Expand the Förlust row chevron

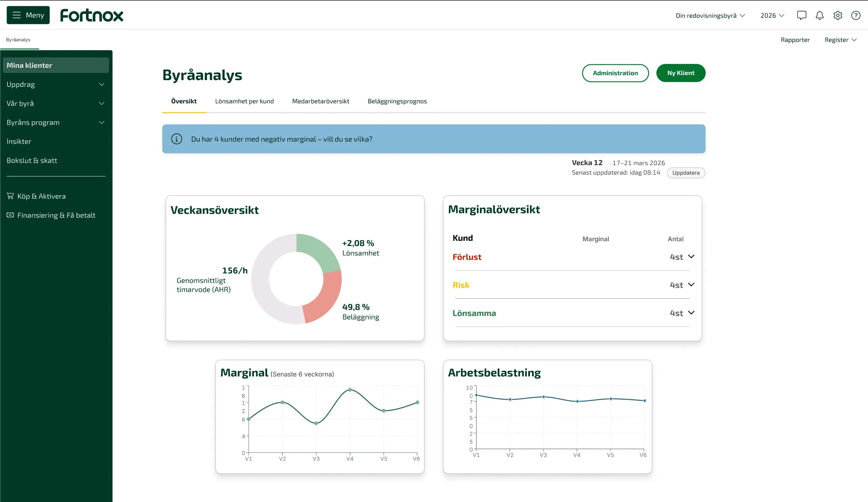[x=691, y=257]
